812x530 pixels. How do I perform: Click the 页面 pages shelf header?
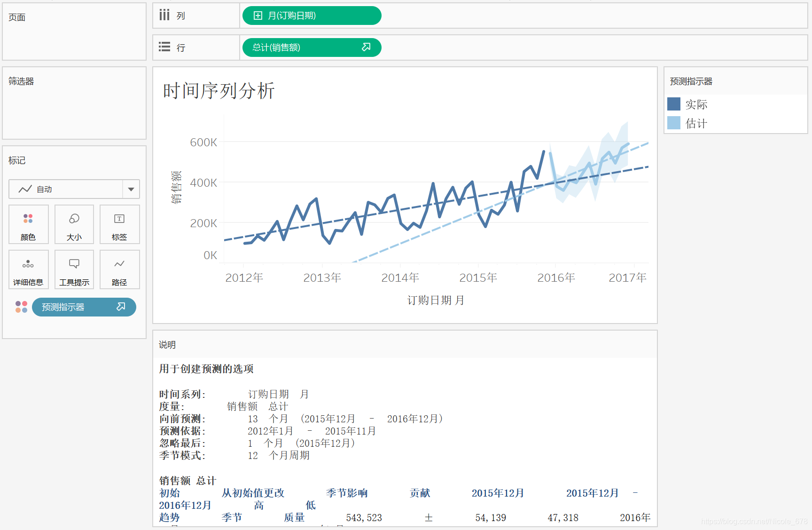[17, 17]
